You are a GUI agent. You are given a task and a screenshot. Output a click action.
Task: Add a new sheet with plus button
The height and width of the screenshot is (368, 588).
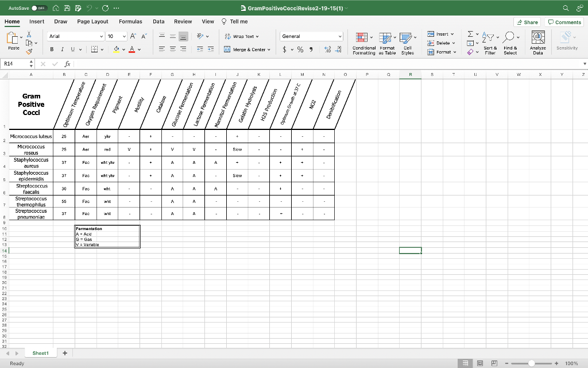pyautogui.click(x=65, y=353)
